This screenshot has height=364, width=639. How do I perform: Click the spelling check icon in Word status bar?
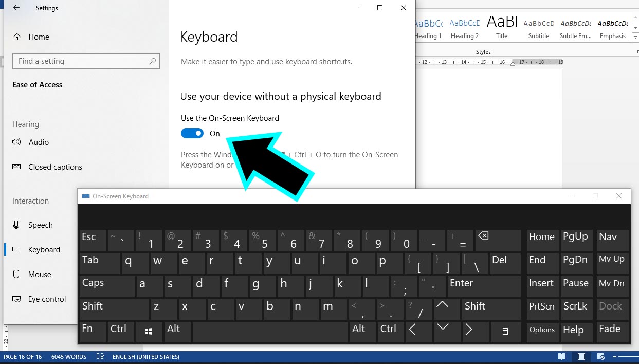click(x=100, y=356)
